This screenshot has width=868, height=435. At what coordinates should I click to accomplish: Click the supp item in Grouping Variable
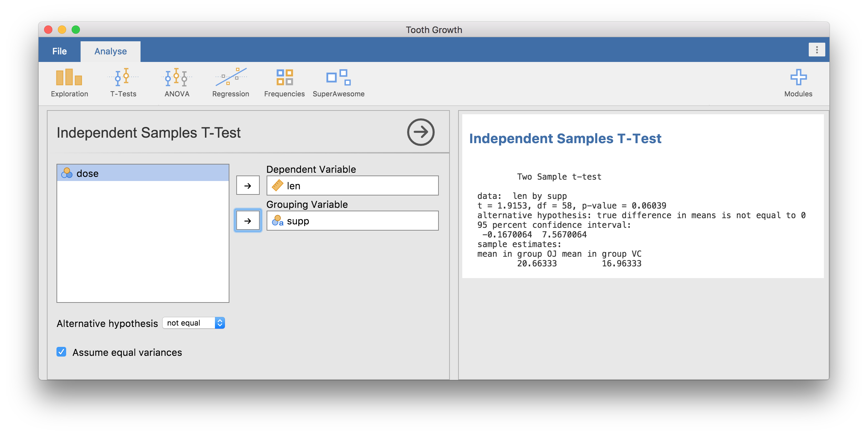pos(298,221)
